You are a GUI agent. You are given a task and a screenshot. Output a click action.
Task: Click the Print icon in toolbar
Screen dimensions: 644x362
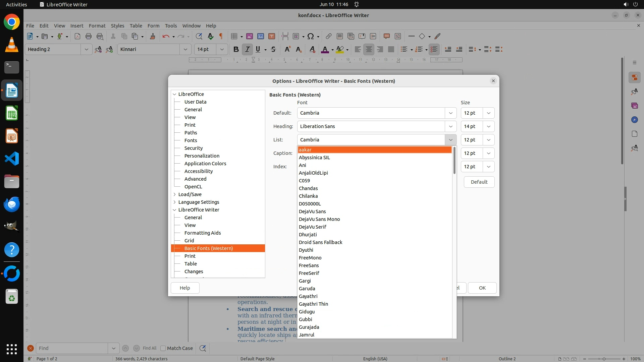coord(89,36)
